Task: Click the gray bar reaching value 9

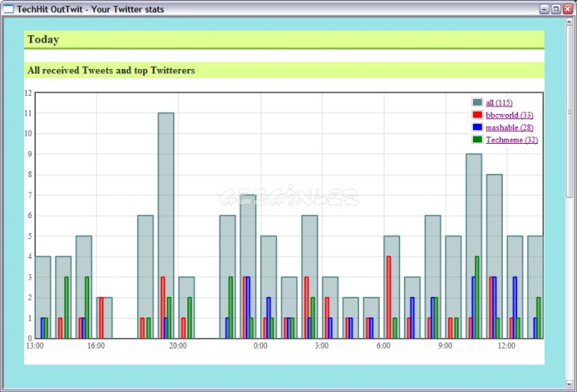Action: point(474,246)
